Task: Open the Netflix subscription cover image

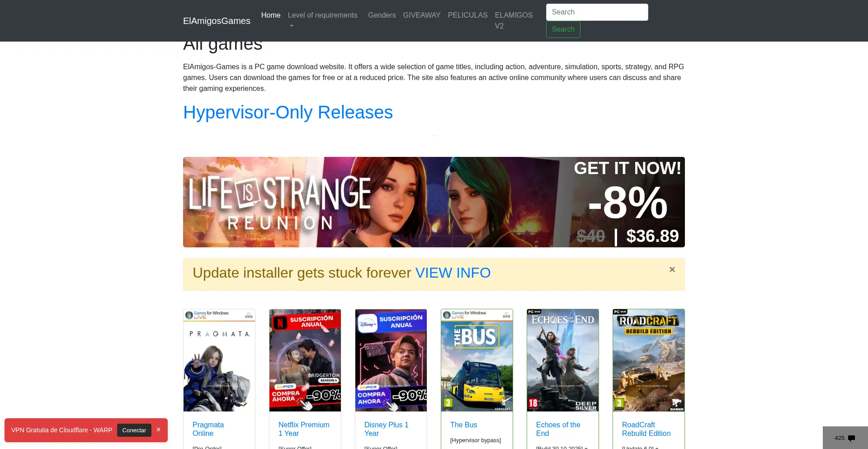Action: [x=305, y=360]
